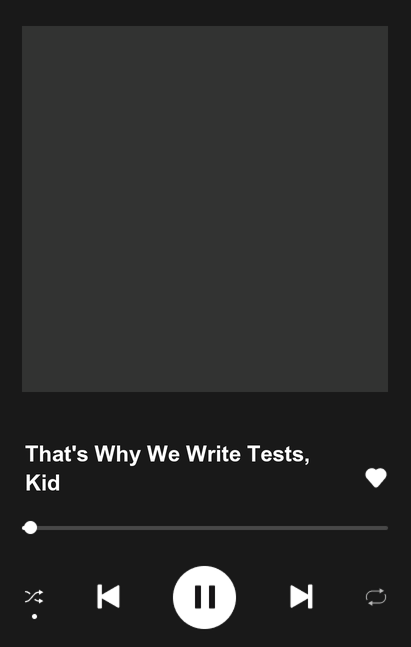Viewport: 411px width, 647px height.
Task: Skip to the next track
Action: [x=301, y=597]
